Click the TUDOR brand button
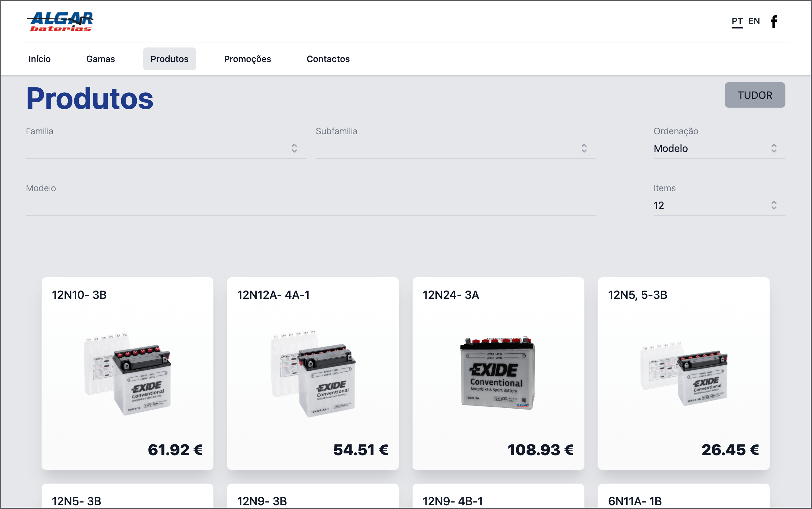The height and width of the screenshot is (509, 812). pos(755,95)
